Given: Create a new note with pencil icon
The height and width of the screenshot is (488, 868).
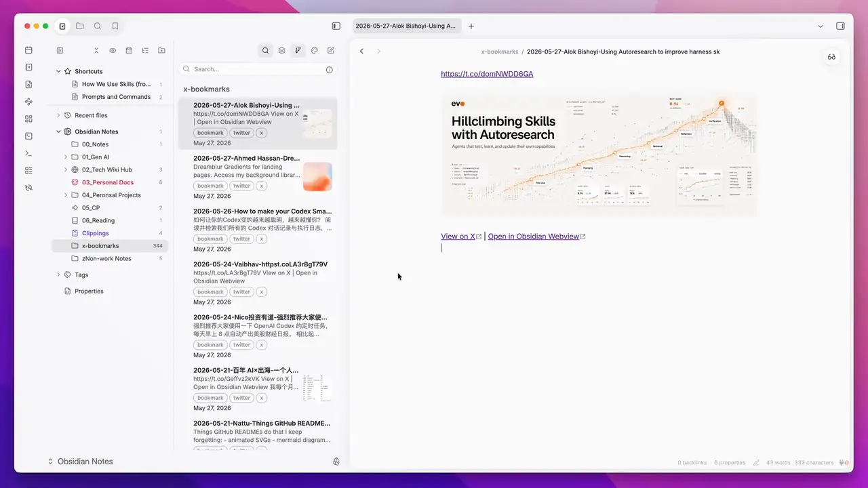Looking at the screenshot, I should coord(331,50).
